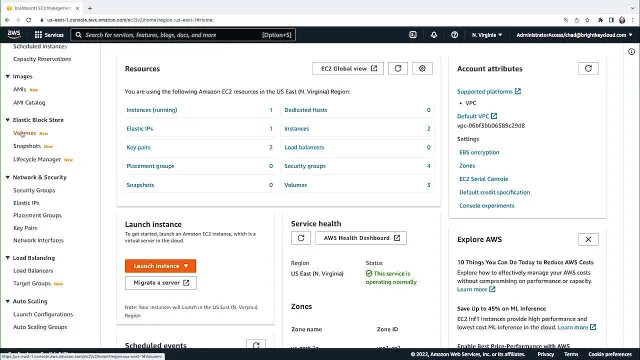Image resolution: width=640 pixels, height=360 pixels.
Task: Open Elastic IPs in sidebar
Action: coord(26,203)
